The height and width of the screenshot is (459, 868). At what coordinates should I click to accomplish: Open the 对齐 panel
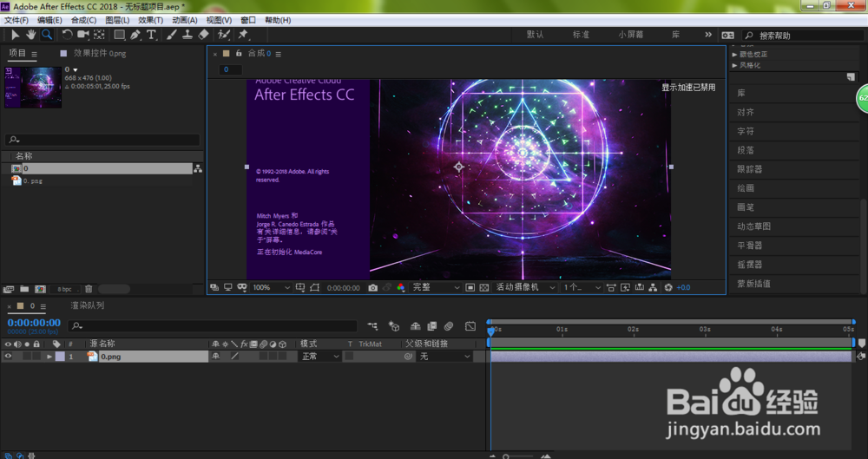coord(745,113)
